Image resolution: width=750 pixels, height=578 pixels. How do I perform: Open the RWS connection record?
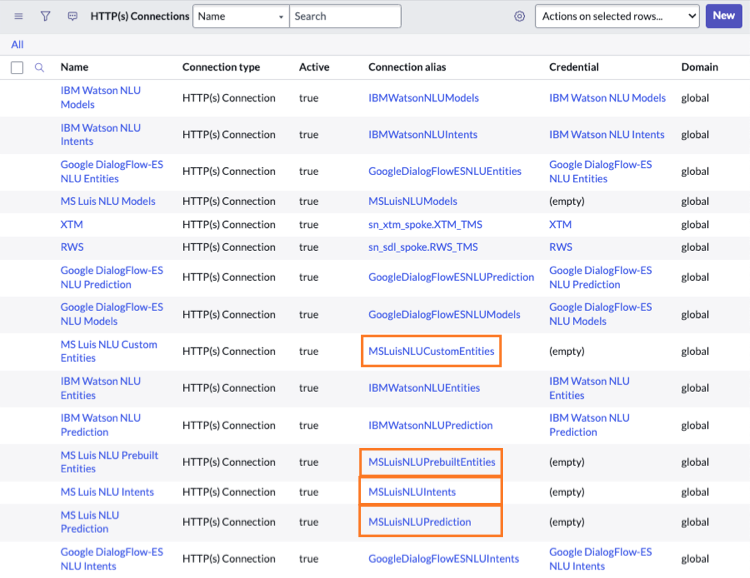click(x=72, y=247)
